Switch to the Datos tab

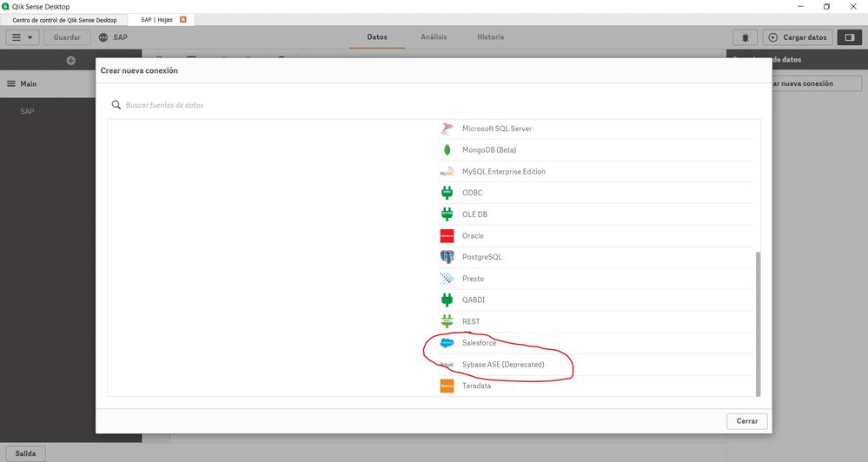tap(377, 37)
